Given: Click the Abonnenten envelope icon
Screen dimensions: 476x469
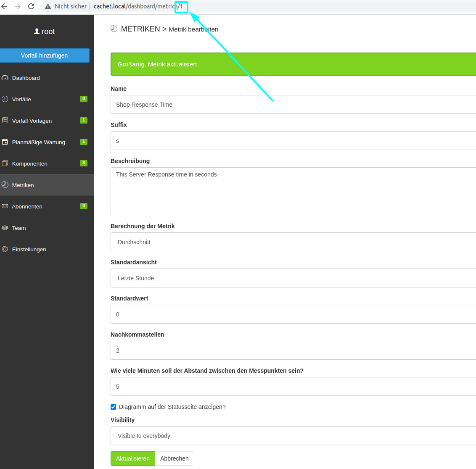Looking at the screenshot, I should 5,206.
